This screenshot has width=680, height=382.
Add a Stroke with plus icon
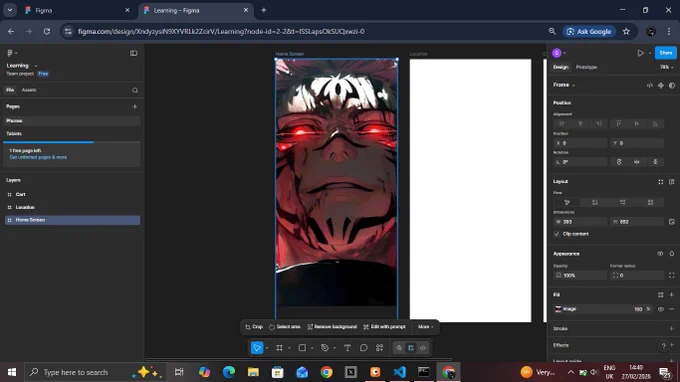click(671, 329)
